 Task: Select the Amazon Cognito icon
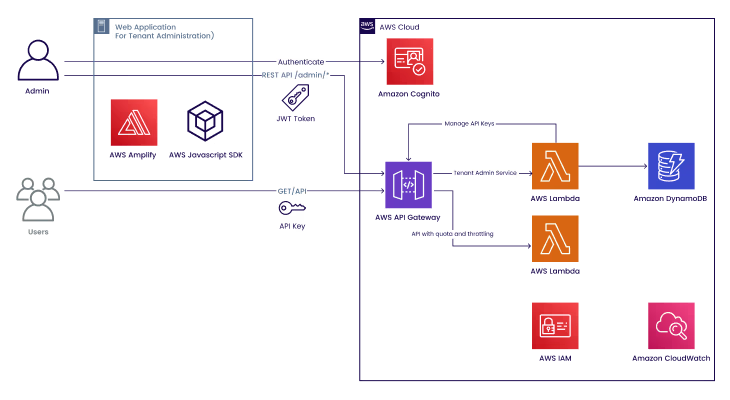tap(410, 61)
